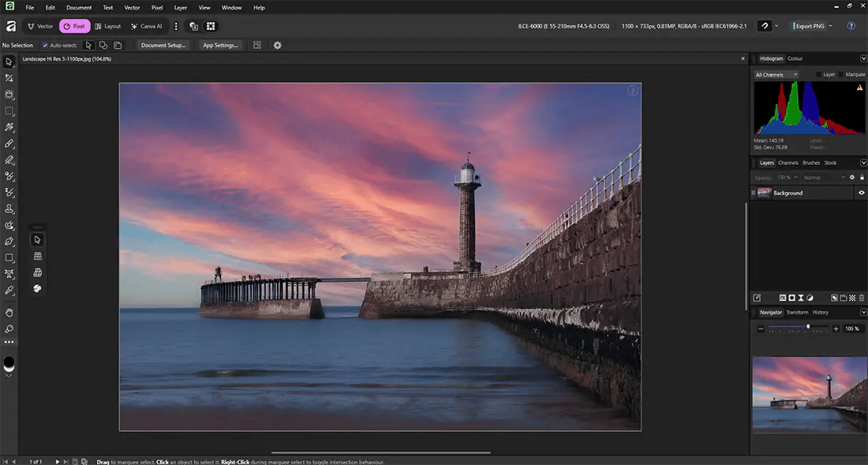Open the Canva AI studio

(146, 26)
